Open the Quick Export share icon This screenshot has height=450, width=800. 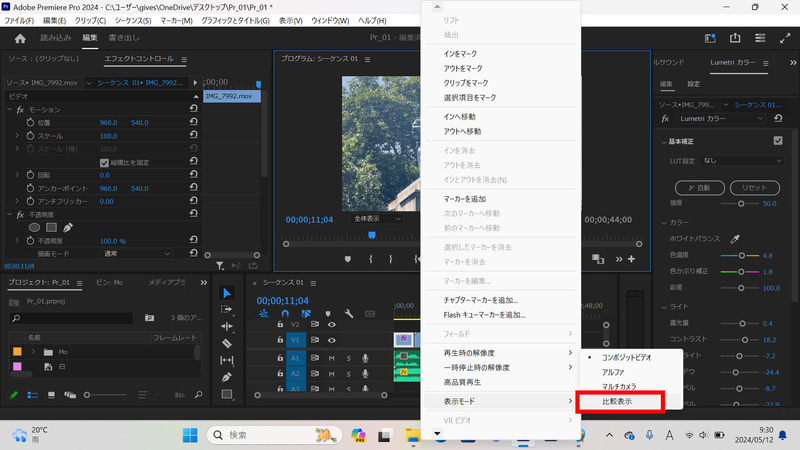tap(735, 38)
